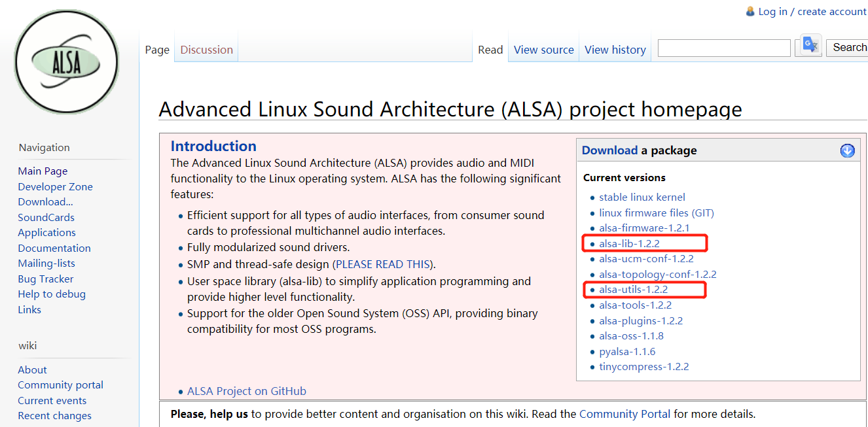Open the Main Page link
Viewport: 868px width, 427px height.
tap(42, 171)
